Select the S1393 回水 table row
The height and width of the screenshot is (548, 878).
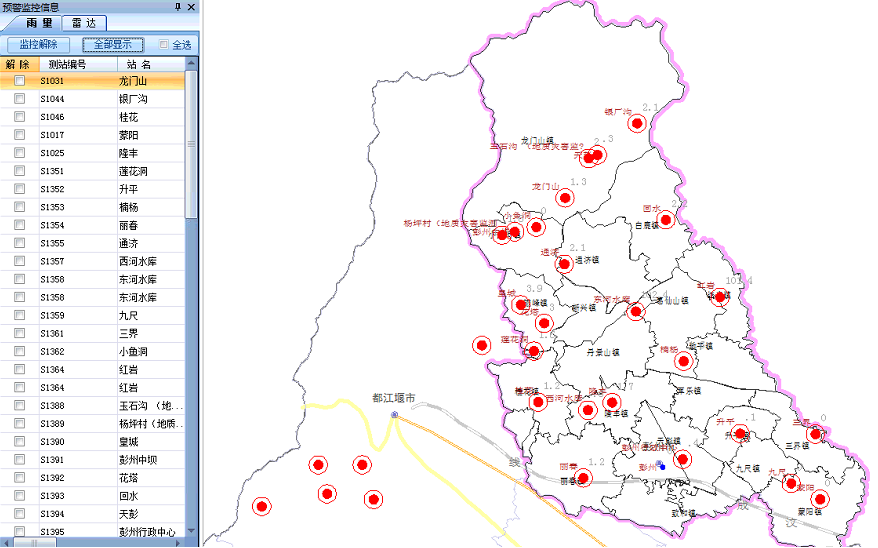pyautogui.click(x=100, y=495)
